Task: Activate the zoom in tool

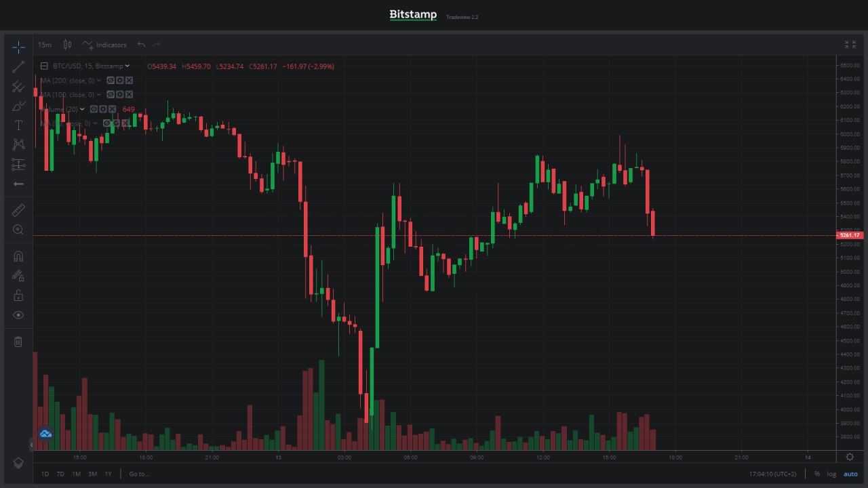Action: coord(18,230)
